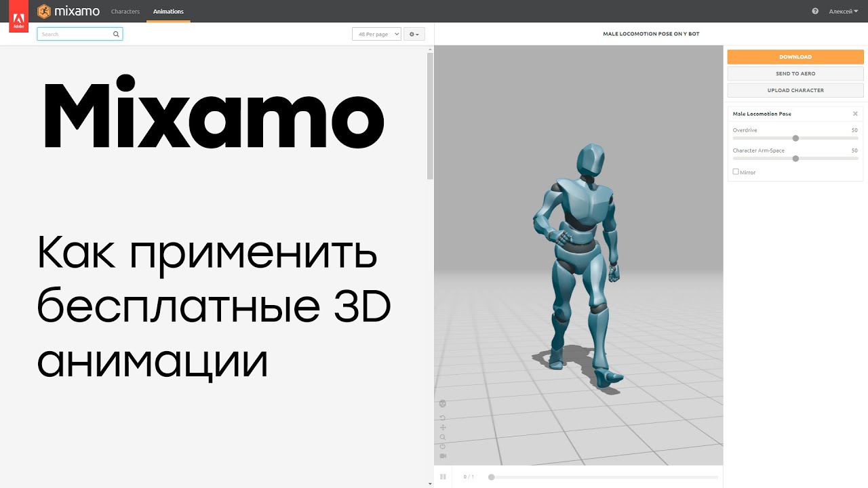Enable the Mirror checkbox
This screenshot has width=868, height=488.
pyautogui.click(x=736, y=171)
